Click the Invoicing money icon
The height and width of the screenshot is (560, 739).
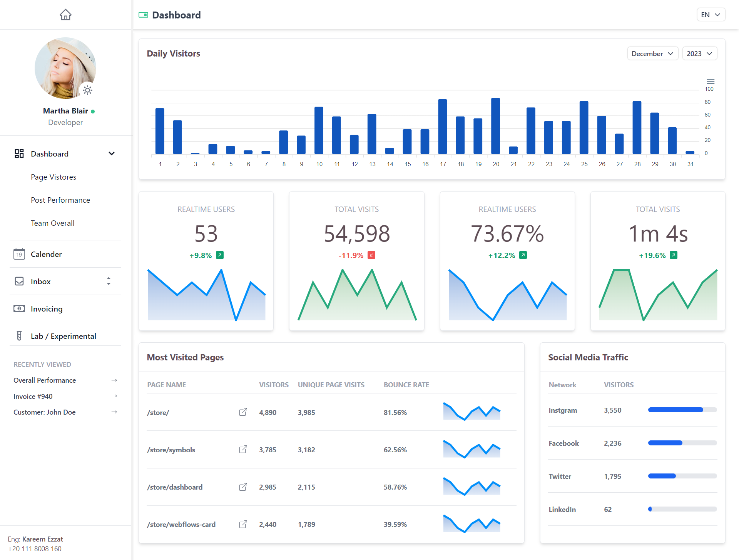pyautogui.click(x=19, y=308)
